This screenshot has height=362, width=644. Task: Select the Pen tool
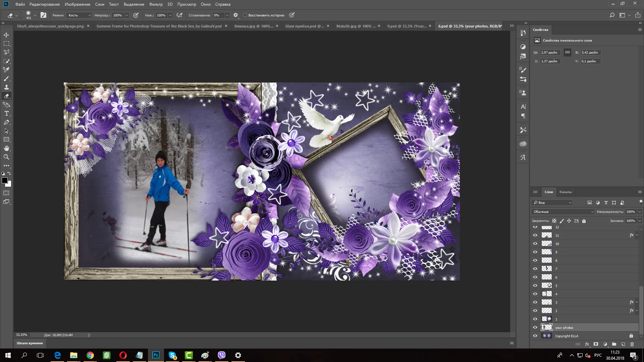(x=6, y=122)
